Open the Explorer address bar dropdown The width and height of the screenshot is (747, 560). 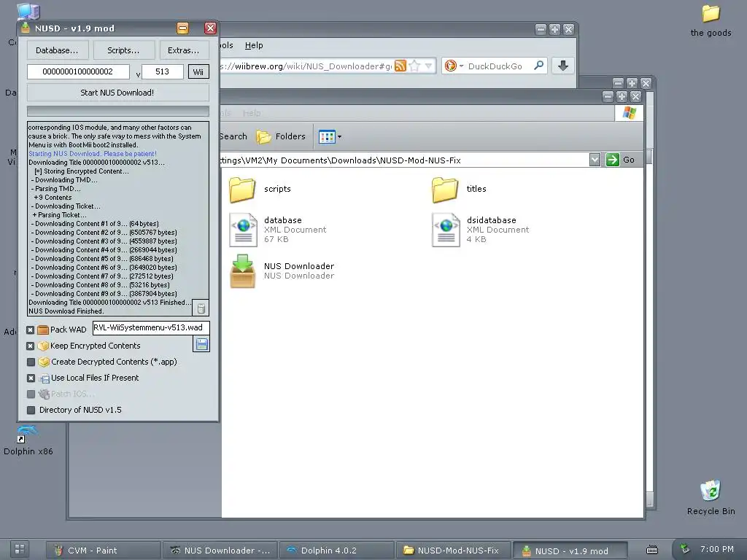[x=595, y=160]
